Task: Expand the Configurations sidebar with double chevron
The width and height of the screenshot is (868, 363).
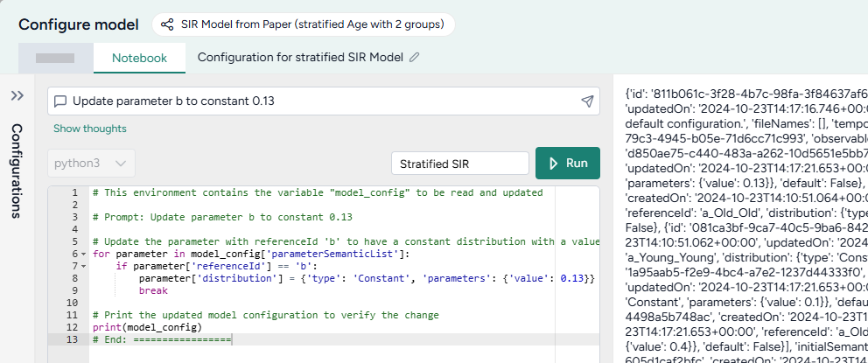Action: (17, 96)
